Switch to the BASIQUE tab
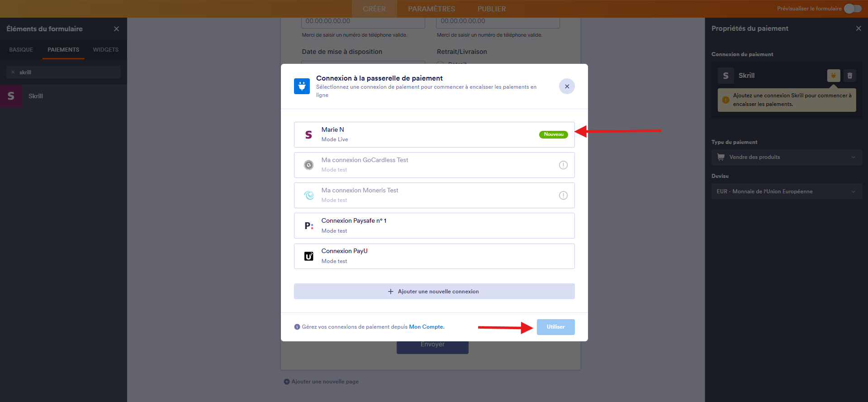The height and width of the screenshot is (402, 868). (x=21, y=49)
